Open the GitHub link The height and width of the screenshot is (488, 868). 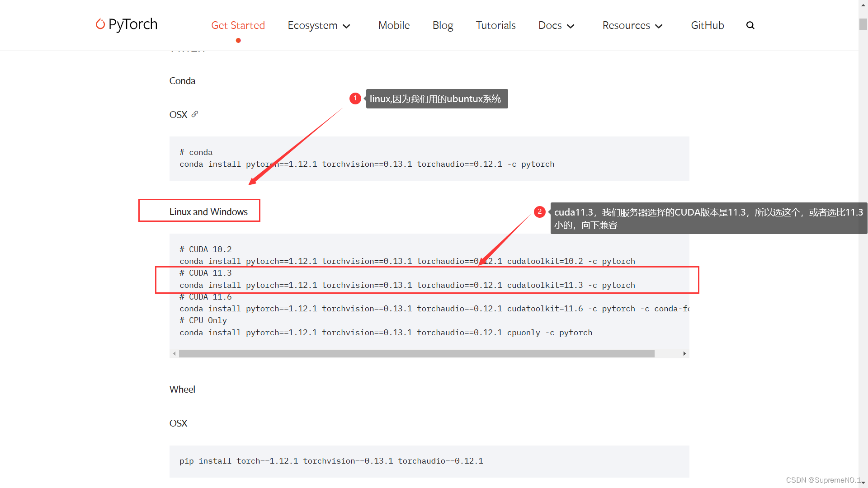click(708, 25)
